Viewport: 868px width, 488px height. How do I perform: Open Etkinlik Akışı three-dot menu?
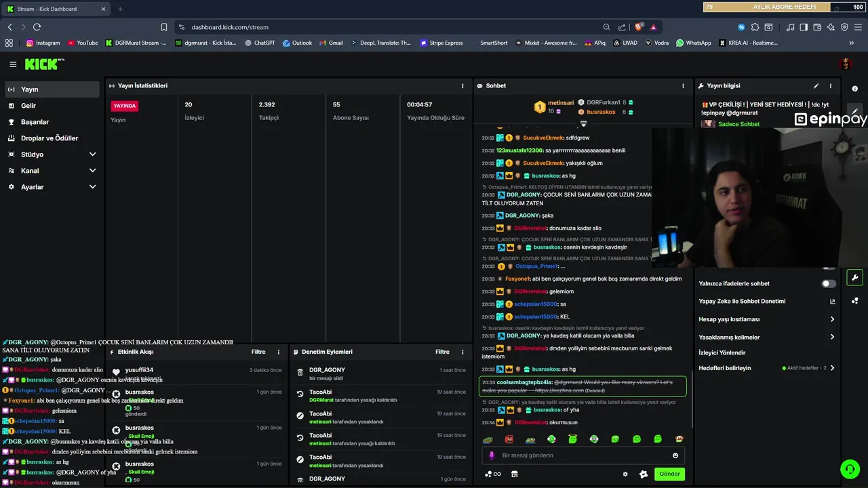278,352
